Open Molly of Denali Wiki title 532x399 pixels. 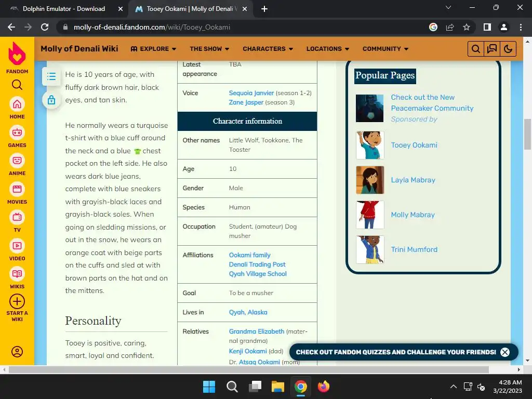coord(79,49)
